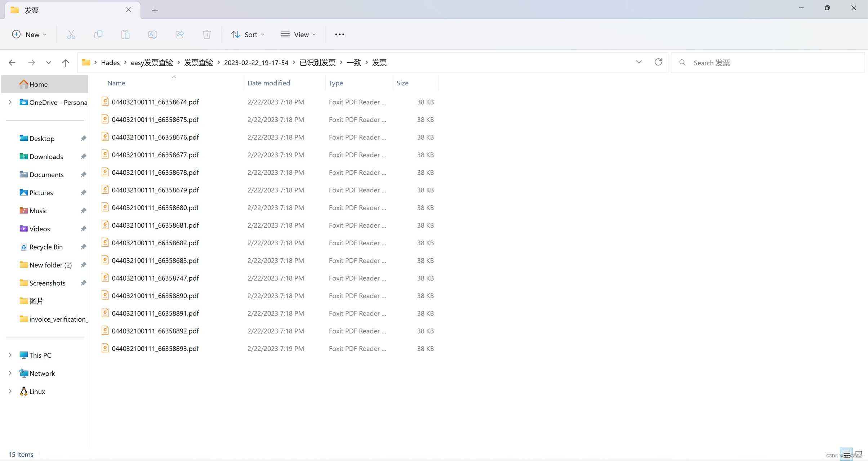
Task: Click the Share icon in toolbar
Action: (179, 35)
